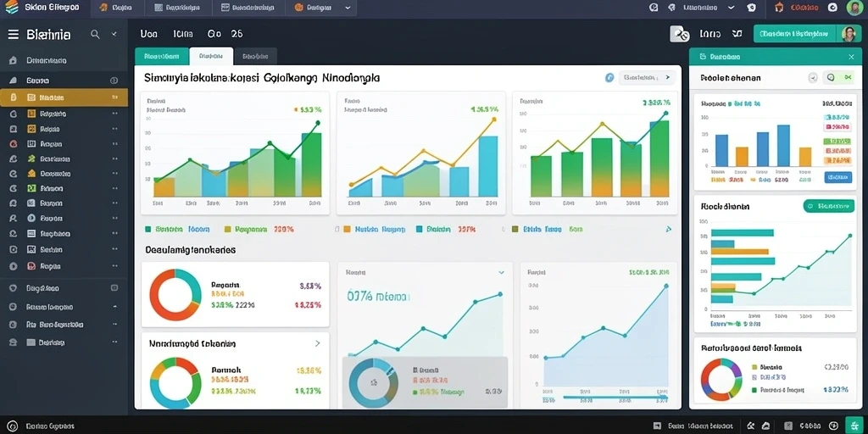This screenshot has height=434, width=868.
Task: Click the panel header icon in teal right-panel bar
Action: pos(703,57)
